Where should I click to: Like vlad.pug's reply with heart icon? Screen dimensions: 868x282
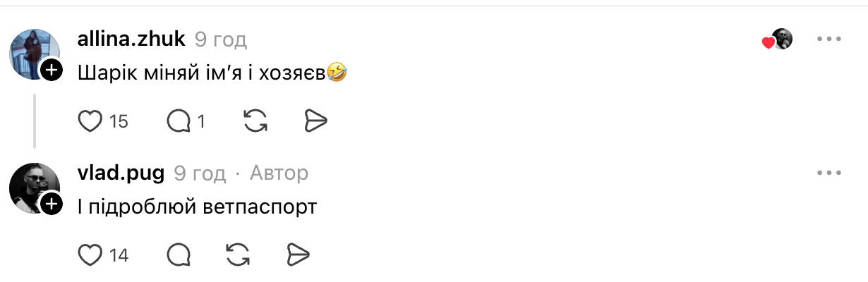click(x=90, y=255)
